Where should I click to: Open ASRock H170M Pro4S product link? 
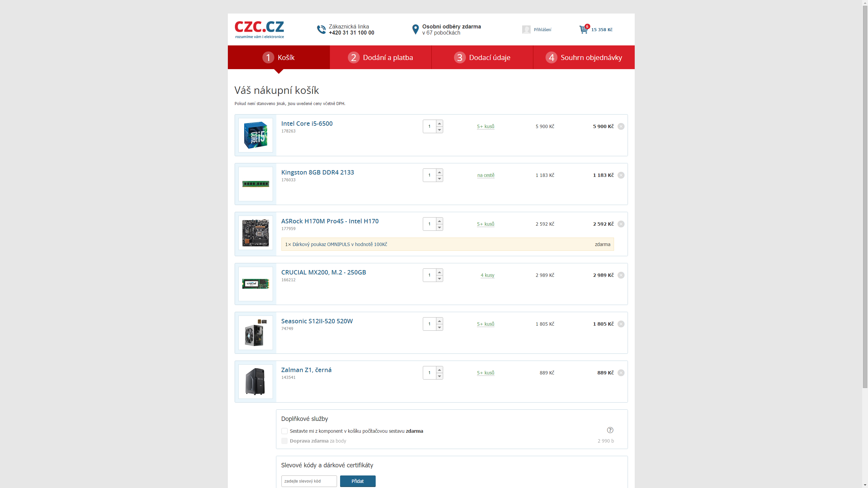(330, 221)
